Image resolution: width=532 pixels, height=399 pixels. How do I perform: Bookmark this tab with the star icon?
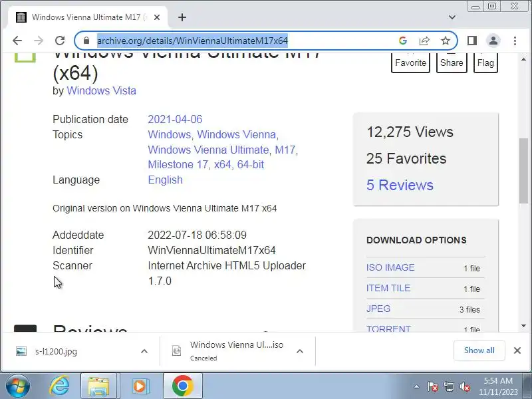pyautogui.click(x=445, y=41)
